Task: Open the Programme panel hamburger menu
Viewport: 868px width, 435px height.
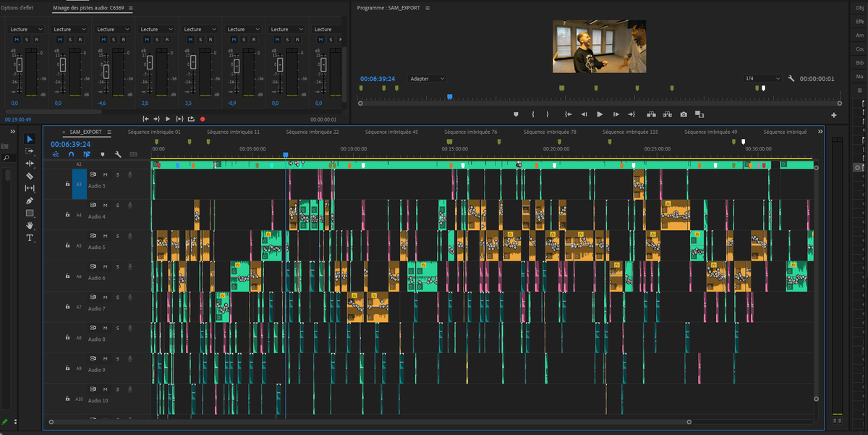Action: pyautogui.click(x=427, y=8)
